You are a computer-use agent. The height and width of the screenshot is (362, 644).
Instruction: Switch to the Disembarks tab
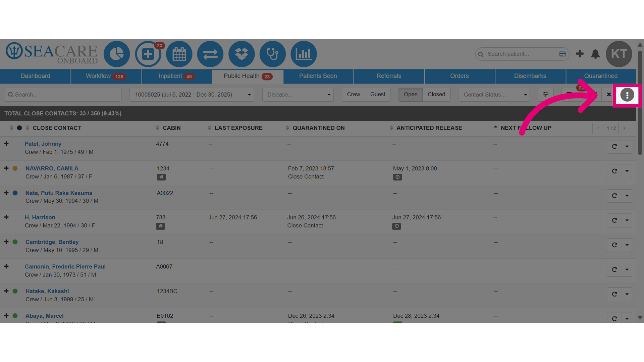pos(530,76)
